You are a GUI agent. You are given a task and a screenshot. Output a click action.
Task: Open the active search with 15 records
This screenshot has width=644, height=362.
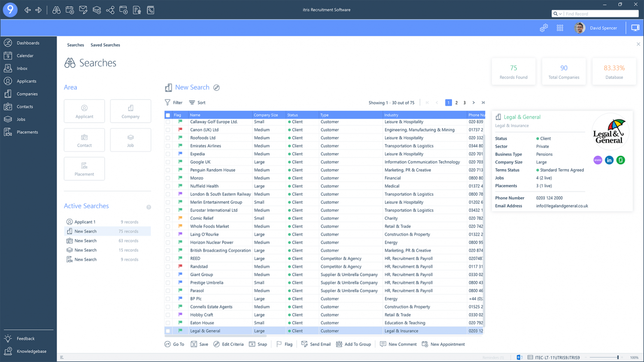click(x=107, y=250)
